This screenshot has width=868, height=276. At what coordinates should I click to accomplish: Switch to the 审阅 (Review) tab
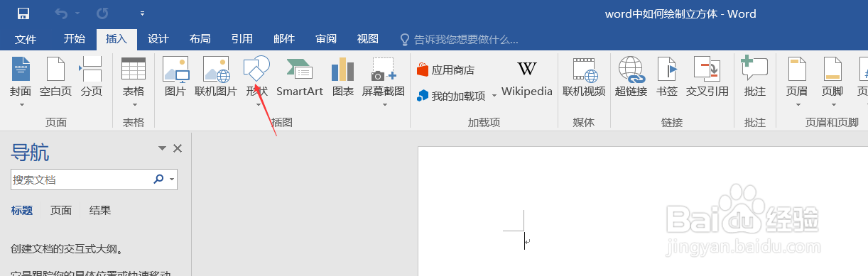point(326,38)
